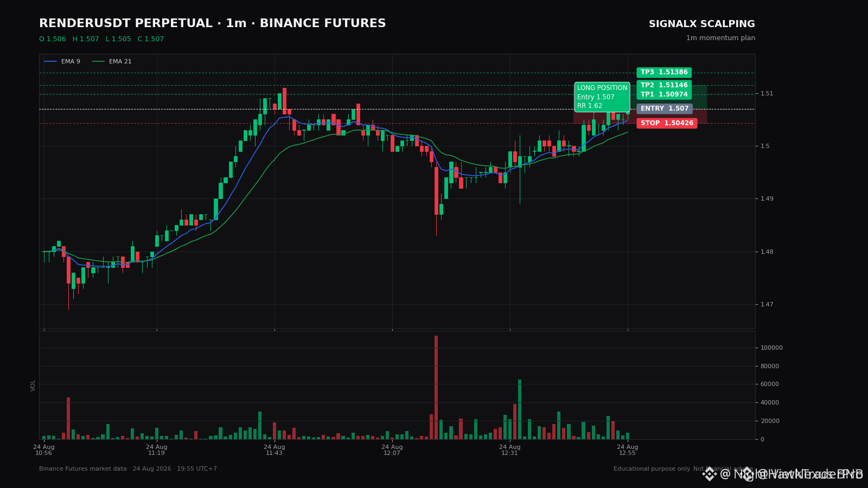
Task: Click the low value L 1.505
Action: click(118, 39)
